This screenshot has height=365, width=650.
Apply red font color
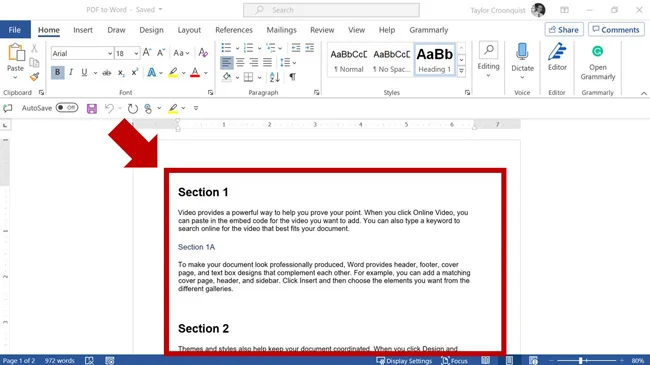[x=195, y=73]
